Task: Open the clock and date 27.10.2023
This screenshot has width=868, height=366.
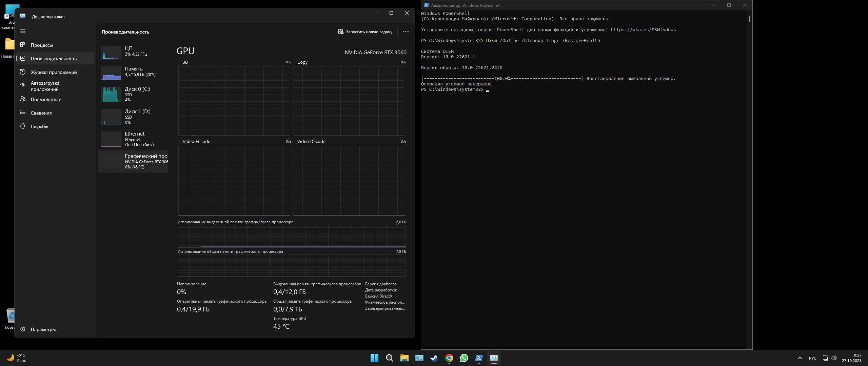Action: [x=851, y=358]
